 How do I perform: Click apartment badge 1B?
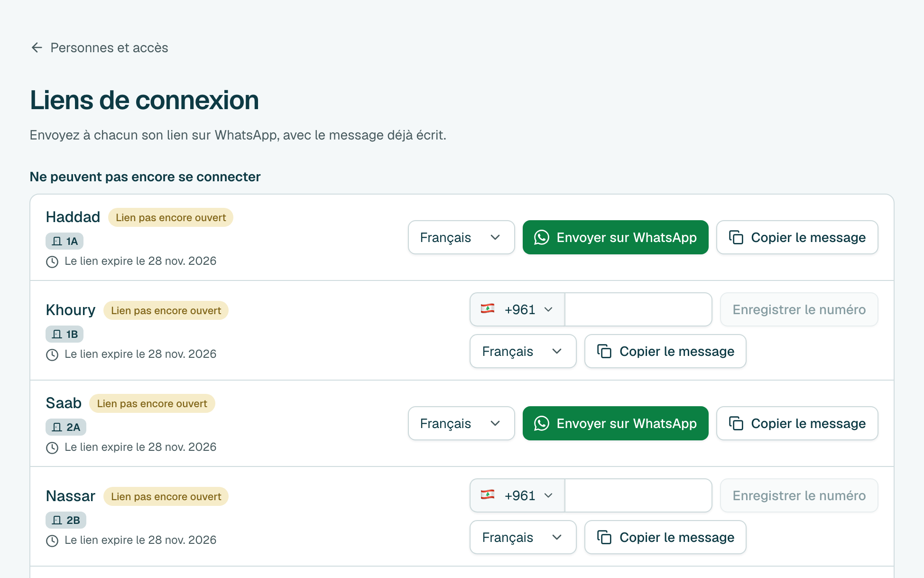[65, 334]
